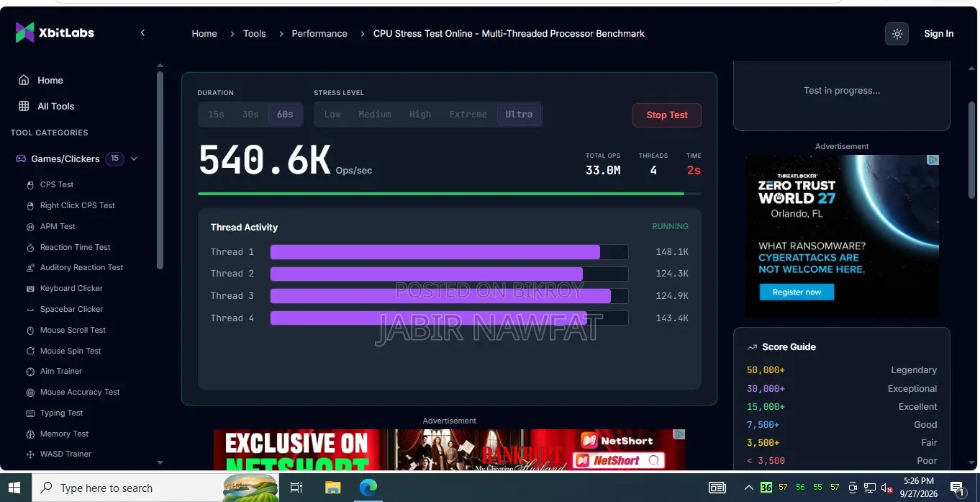Click the Right Click CPS Test icon

tap(30, 206)
